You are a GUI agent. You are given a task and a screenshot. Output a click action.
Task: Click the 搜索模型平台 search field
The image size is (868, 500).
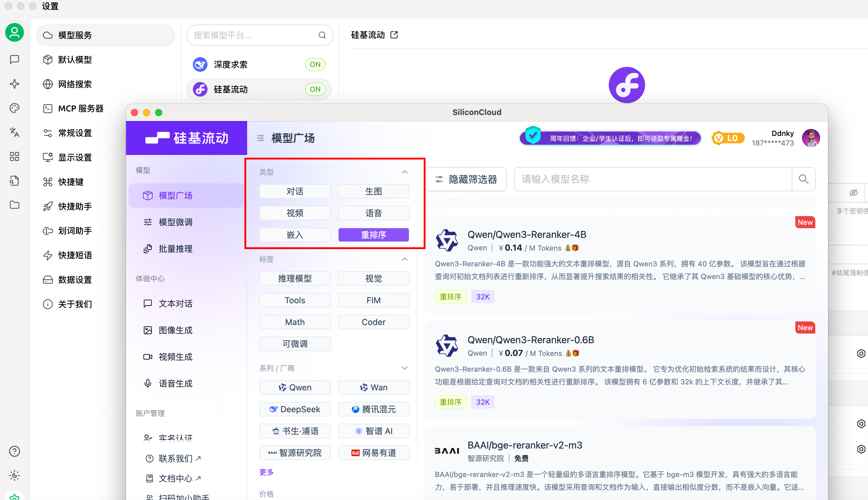click(260, 35)
